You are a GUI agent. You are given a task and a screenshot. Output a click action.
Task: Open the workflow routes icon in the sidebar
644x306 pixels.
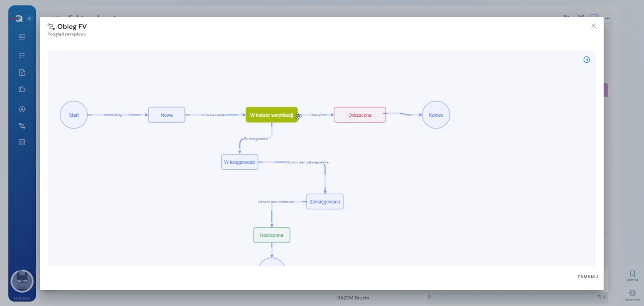click(x=22, y=126)
